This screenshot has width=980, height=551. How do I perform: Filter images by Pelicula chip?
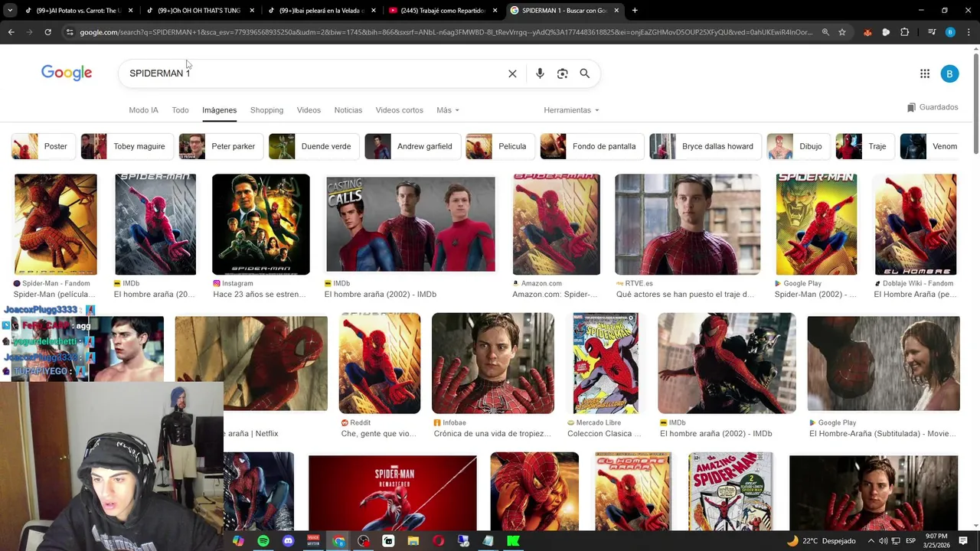point(498,146)
